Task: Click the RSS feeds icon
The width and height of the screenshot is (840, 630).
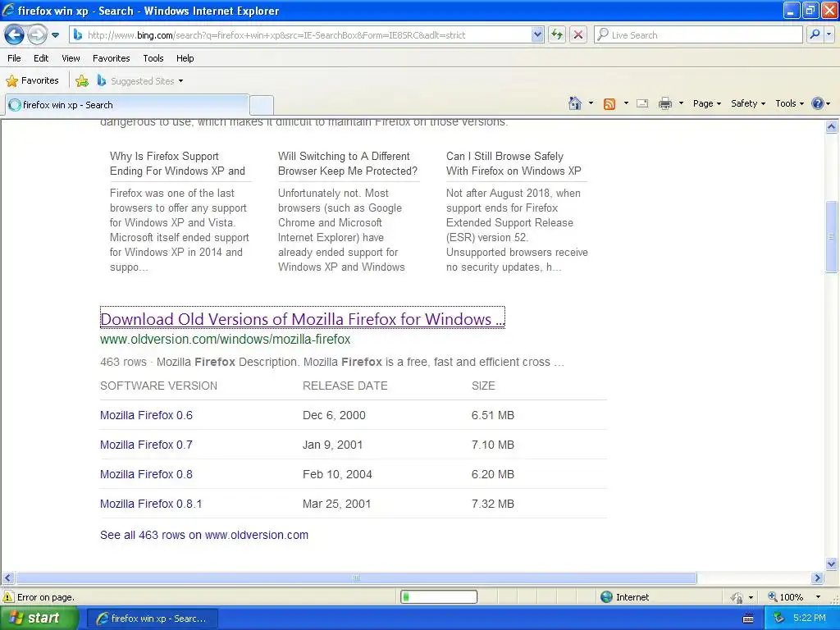Action: (609, 104)
